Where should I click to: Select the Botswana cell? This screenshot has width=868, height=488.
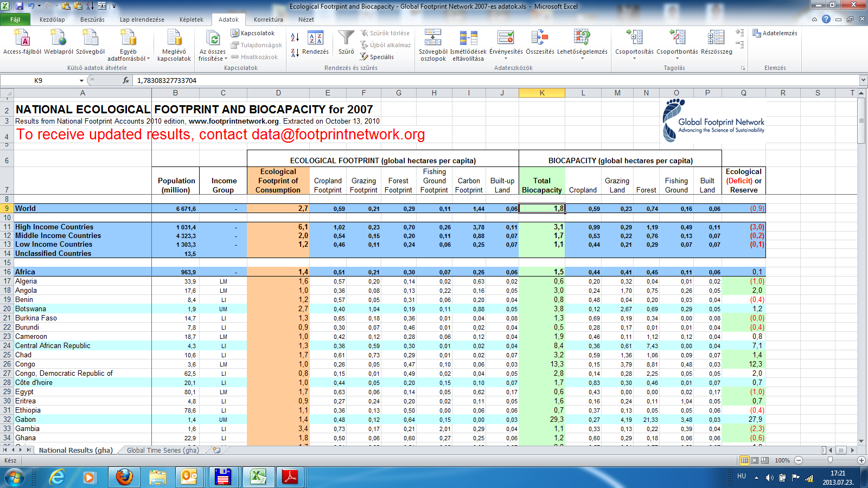pos(82,309)
